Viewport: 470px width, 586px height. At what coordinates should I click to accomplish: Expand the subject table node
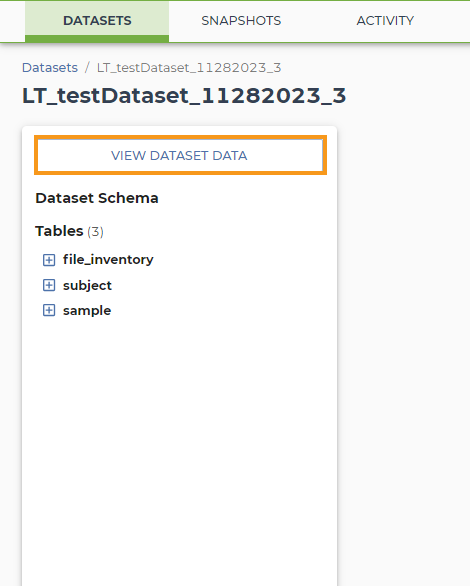pyautogui.click(x=49, y=285)
